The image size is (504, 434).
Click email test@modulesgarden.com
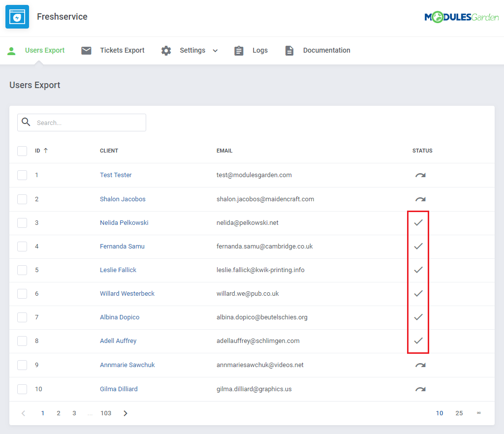[x=254, y=175]
